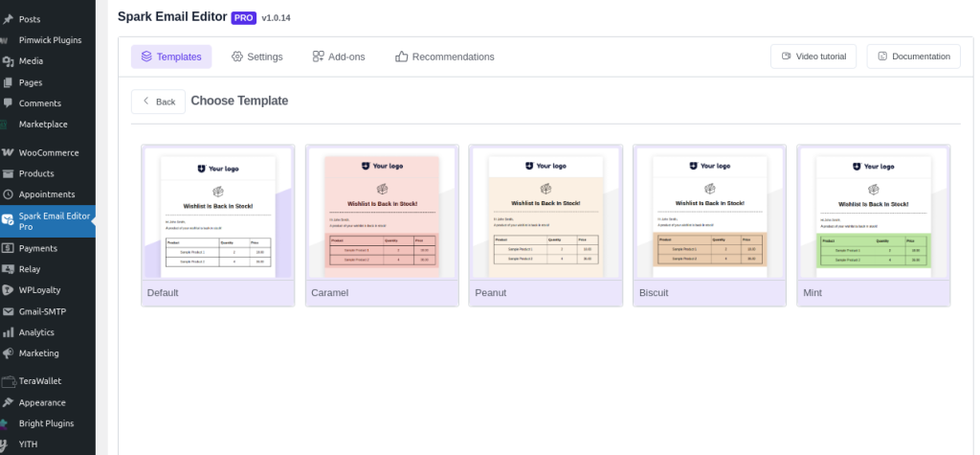Click the Settings gear icon in tab
Image resolution: width=980 pixels, height=455 pixels.
click(x=237, y=57)
